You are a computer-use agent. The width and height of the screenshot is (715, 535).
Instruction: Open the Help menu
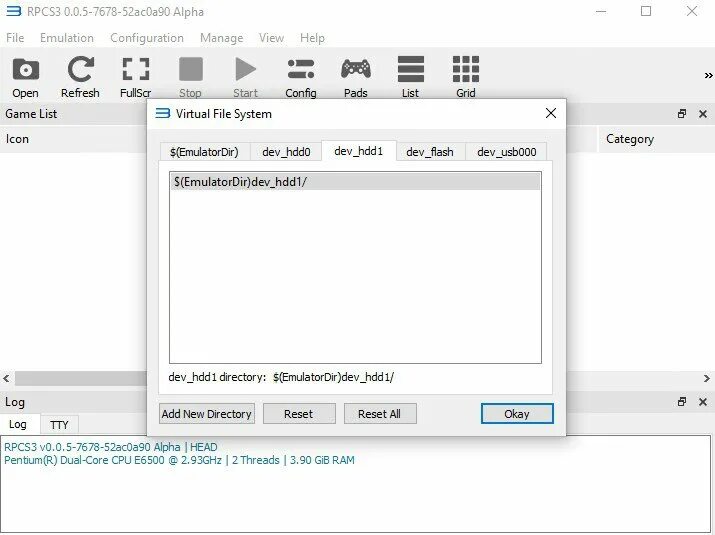(312, 38)
